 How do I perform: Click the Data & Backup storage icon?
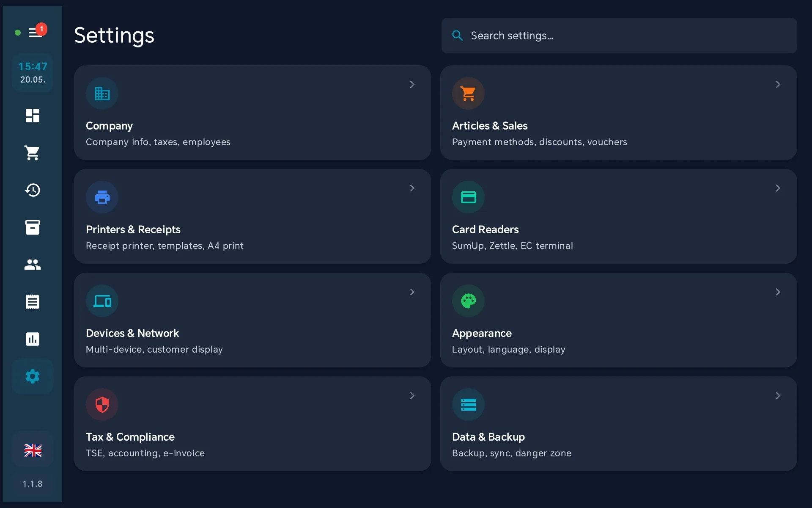click(x=468, y=404)
